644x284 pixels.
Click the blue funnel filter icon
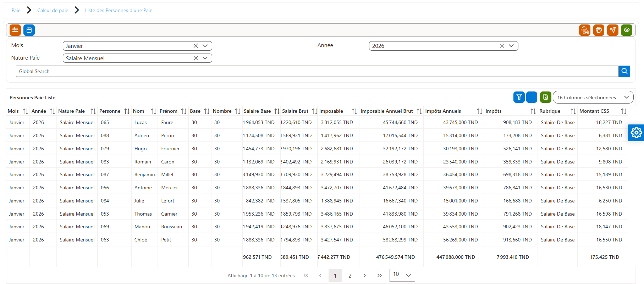pos(519,97)
